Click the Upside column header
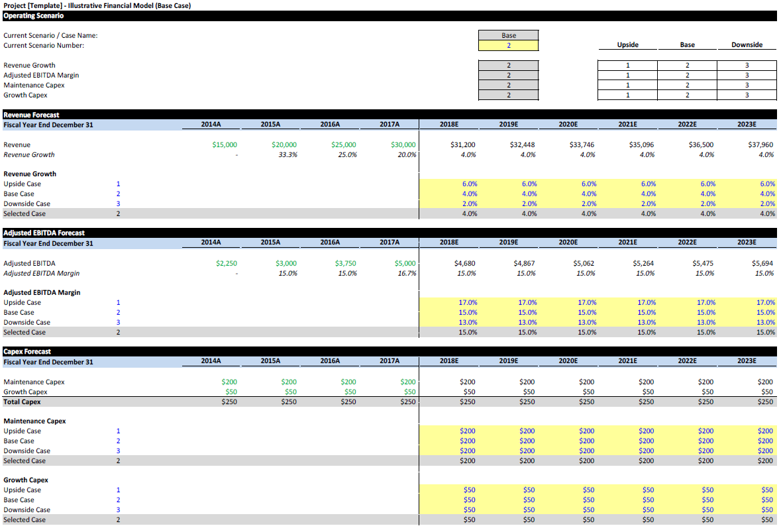Viewport: 781px width, 532px height. click(x=627, y=44)
